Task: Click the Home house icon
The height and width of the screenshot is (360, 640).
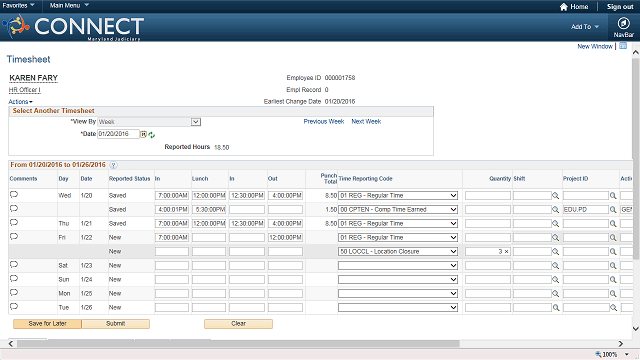Action: coord(564,7)
